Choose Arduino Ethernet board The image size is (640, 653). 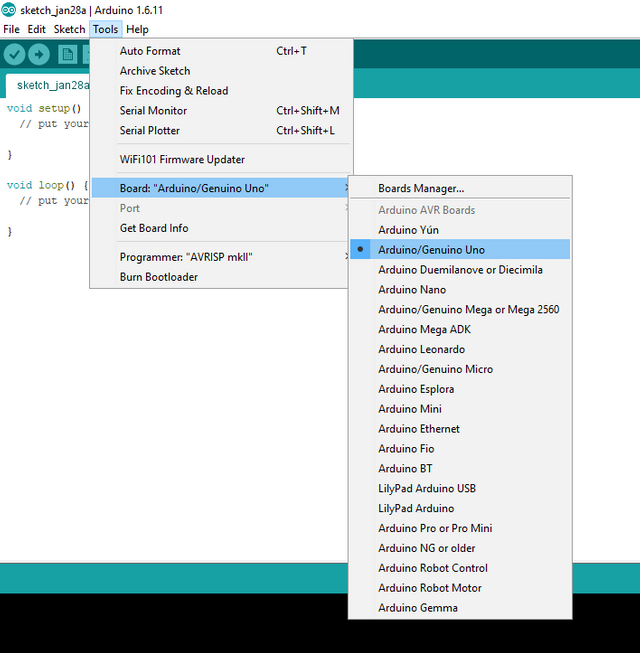(x=460, y=429)
